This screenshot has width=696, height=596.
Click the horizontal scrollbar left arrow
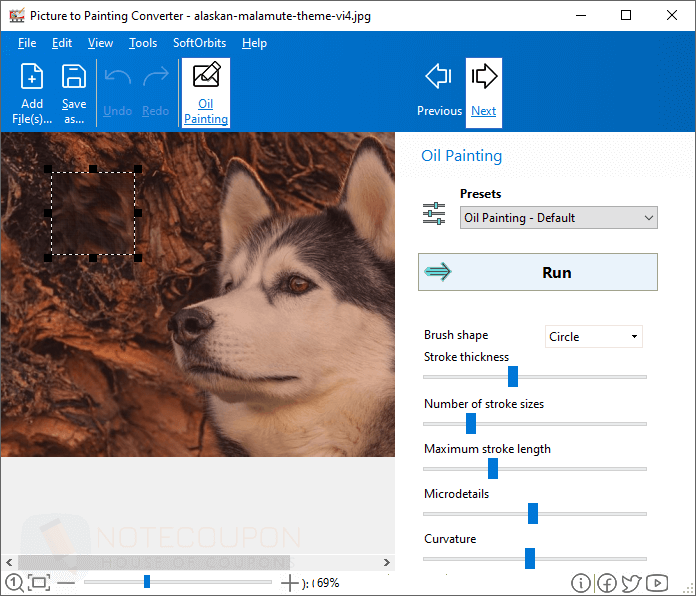click(9, 562)
